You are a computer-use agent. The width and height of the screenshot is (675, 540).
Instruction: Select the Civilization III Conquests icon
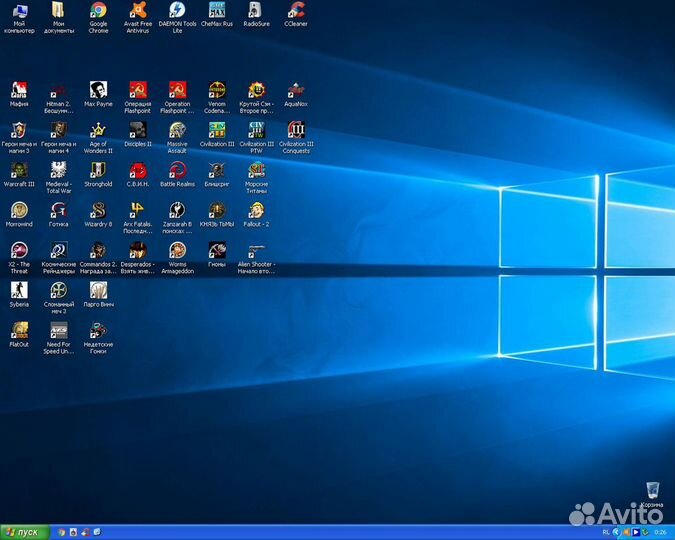296,138
